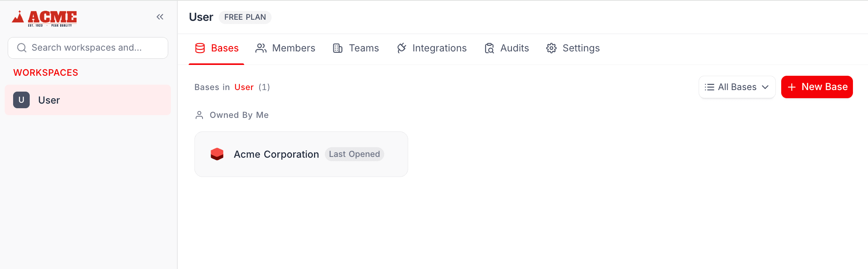The width and height of the screenshot is (868, 269).
Task: Click the Members people icon
Action: (261, 48)
